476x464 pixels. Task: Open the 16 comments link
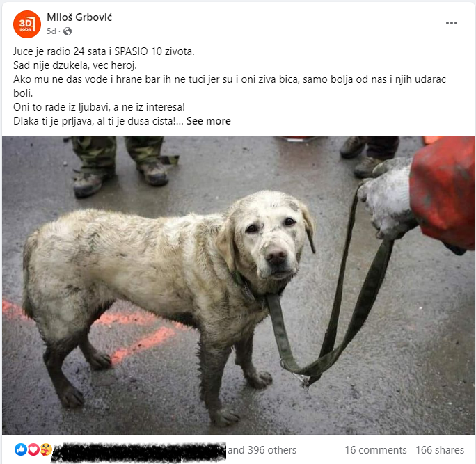(376, 449)
